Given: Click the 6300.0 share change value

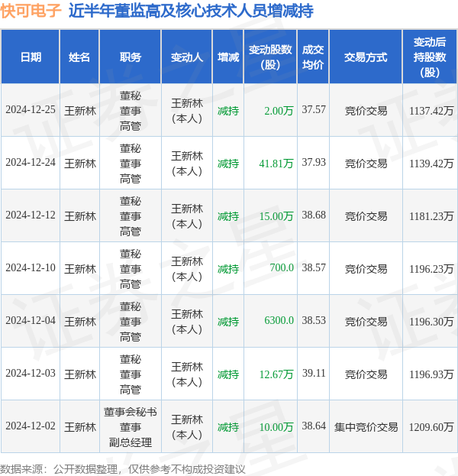Looking at the screenshot, I should 279,321.
